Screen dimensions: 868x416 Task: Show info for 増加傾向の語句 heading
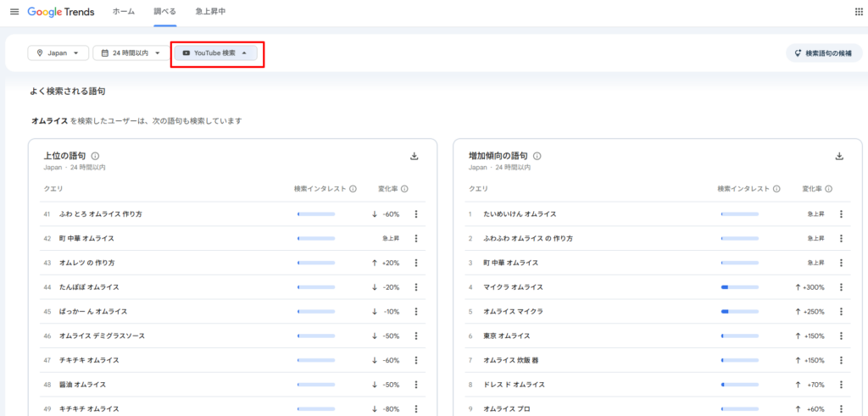pos(537,156)
